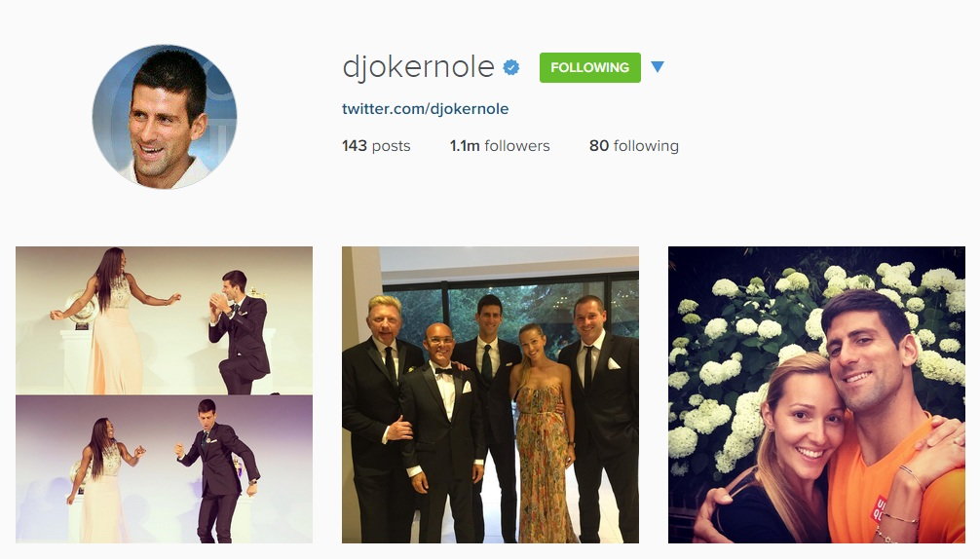Open the selfie with white flowers post
Screen dimensions: 980x559
[x=817, y=394]
